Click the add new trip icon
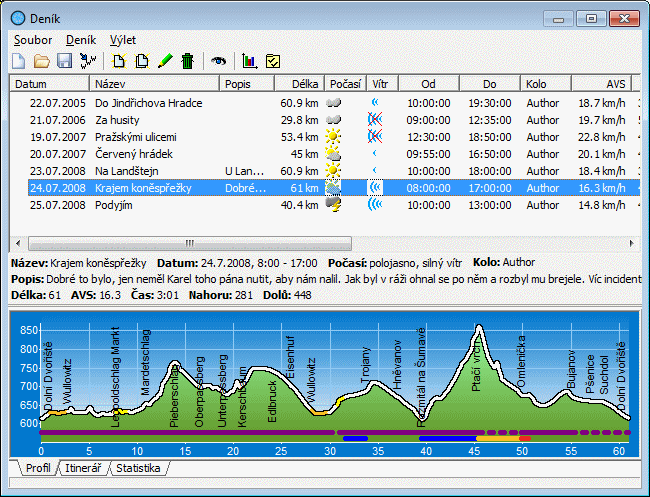650x497 pixels. tap(120, 61)
